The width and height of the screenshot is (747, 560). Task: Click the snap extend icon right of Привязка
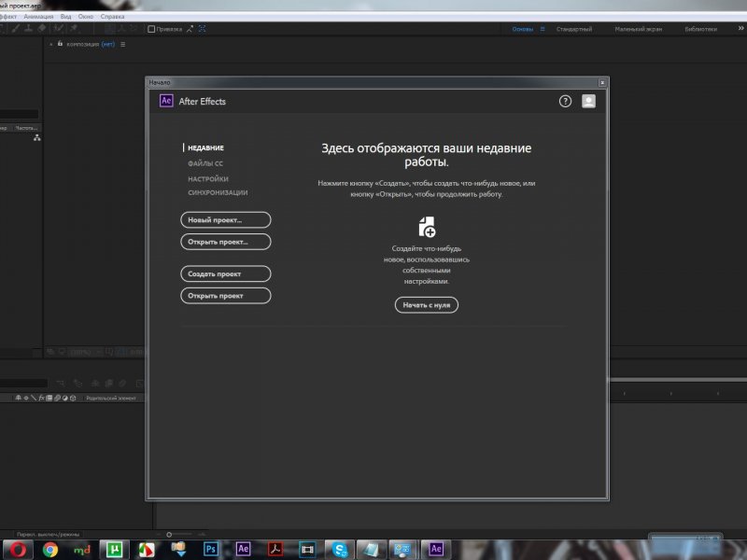(x=190, y=29)
